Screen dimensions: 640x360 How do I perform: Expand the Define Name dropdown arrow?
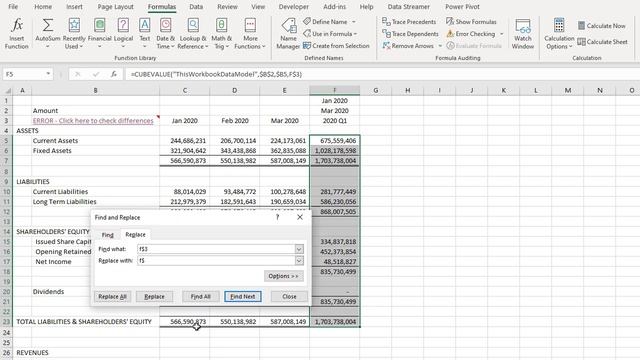coord(353,22)
